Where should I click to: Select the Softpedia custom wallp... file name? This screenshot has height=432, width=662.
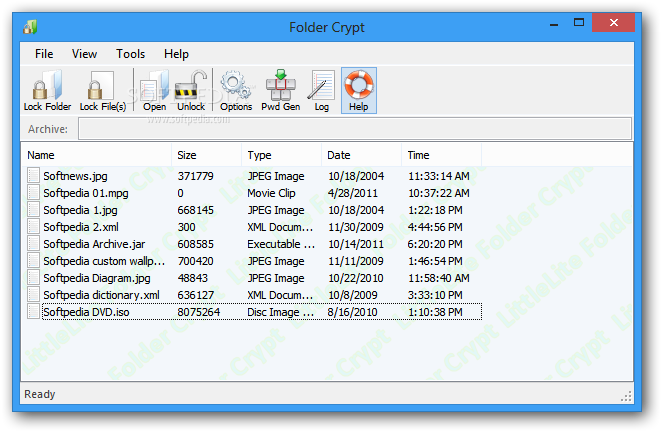tap(104, 261)
